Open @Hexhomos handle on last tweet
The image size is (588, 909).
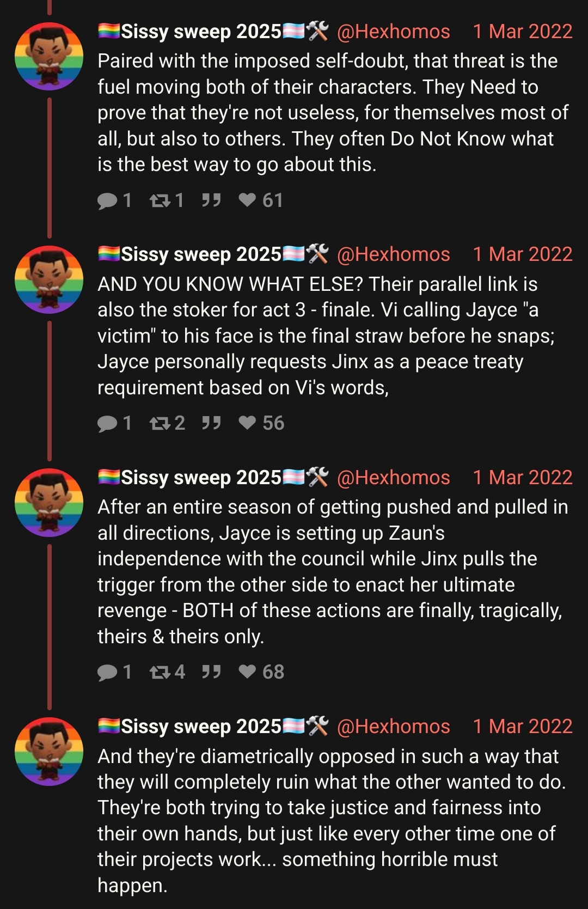coord(394,727)
